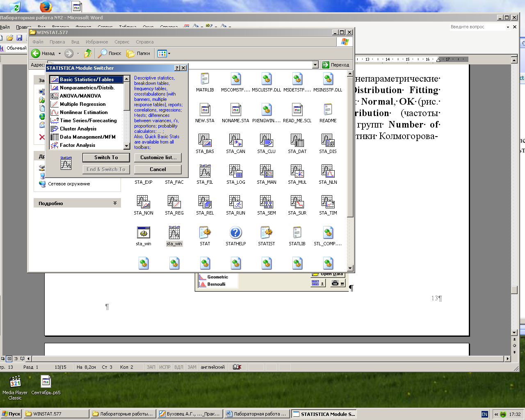Open the Файл menu in Explorer
The image size is (525, 420).
point(38,42)
